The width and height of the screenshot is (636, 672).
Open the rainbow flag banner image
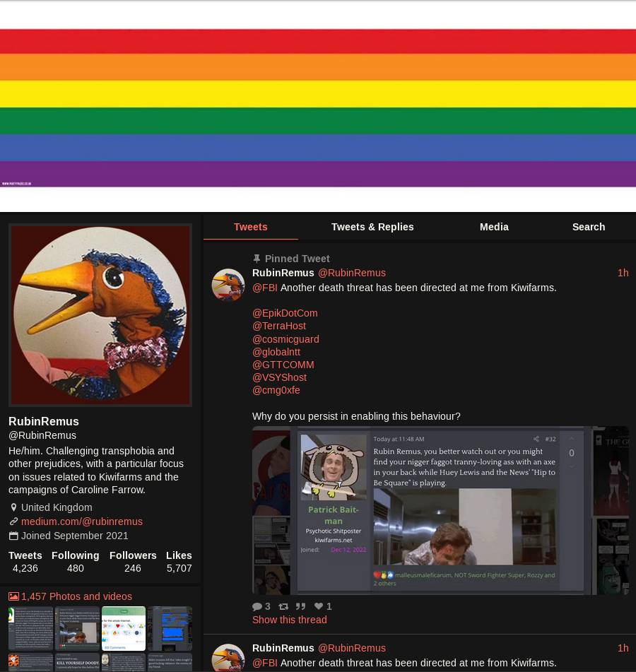click(318, 106)
